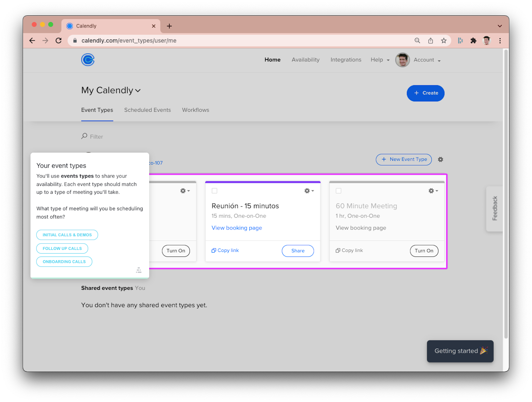Viewport: 532px width, 402px height.
Task: Click View booking page for Reunión
Action: [x=237, y=228]
